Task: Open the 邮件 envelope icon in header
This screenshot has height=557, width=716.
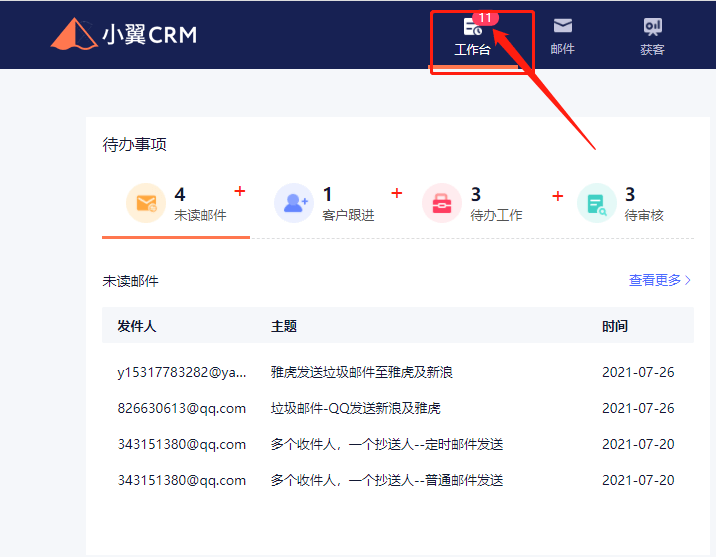Action: [563, 26]
